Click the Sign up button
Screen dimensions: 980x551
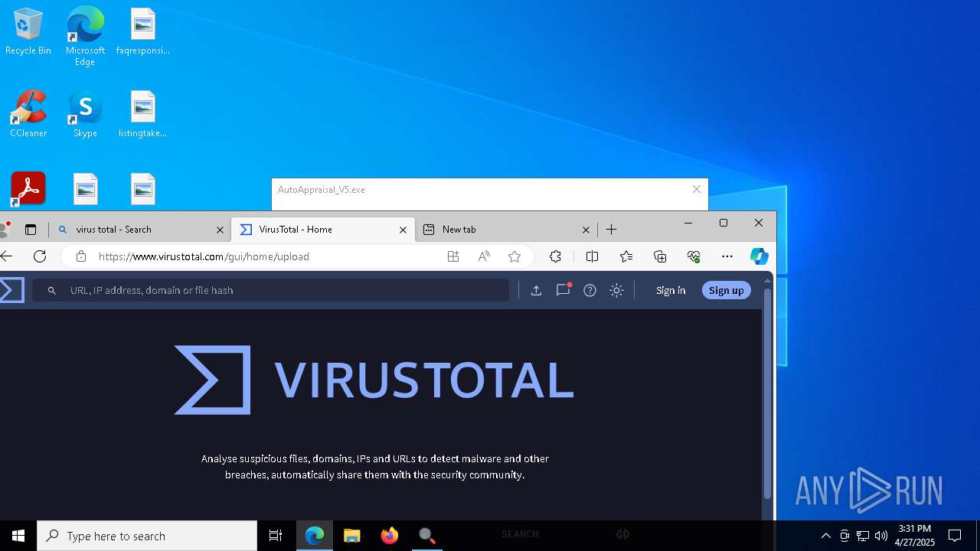pos(726,290)
